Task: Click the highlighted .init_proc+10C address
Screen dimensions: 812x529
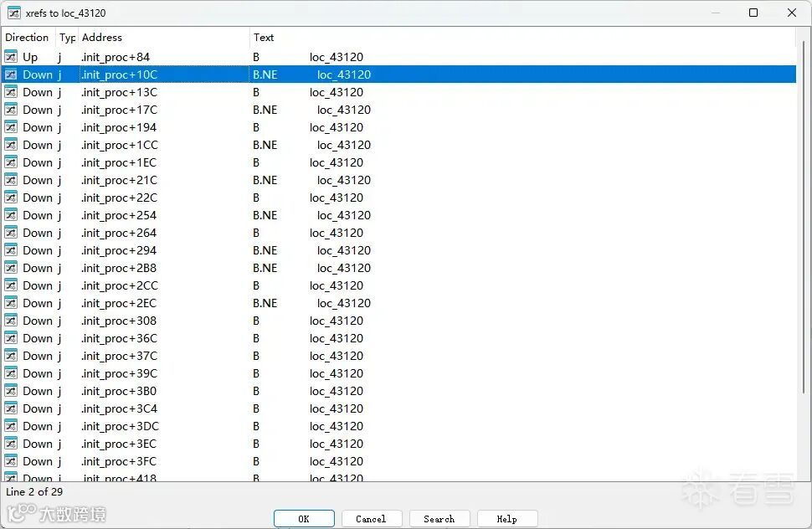Action: pos(119,74)
